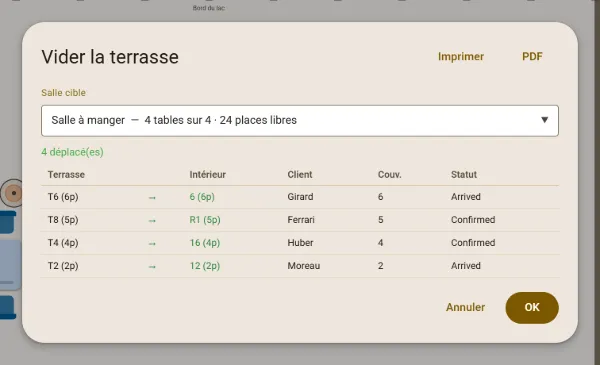
Task: Click the covers value 4 for Huber
Action: [380, 243]
